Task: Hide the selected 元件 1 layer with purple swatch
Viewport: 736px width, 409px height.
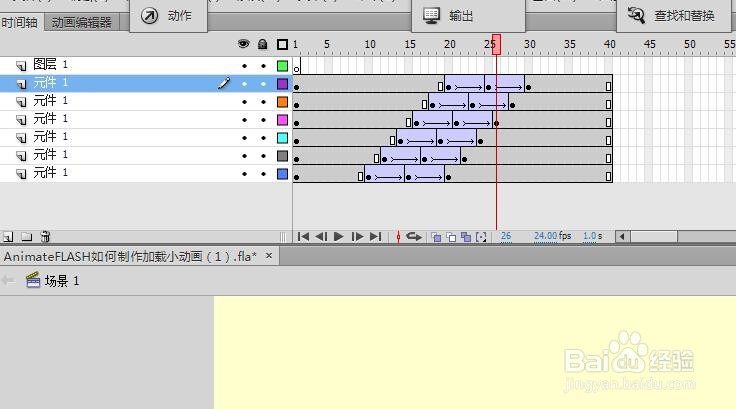Action: tap(244, 84)
